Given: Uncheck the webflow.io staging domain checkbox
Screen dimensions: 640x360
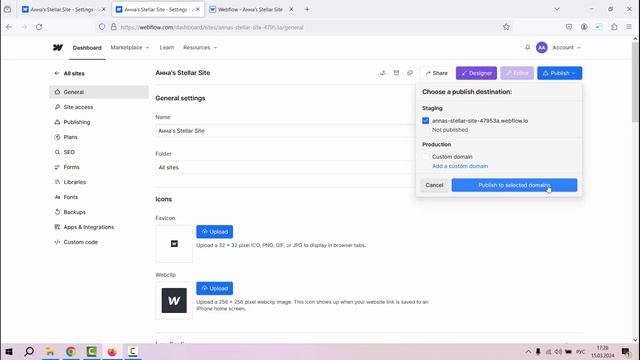Looking at the screenshot, I should [426, 120].
